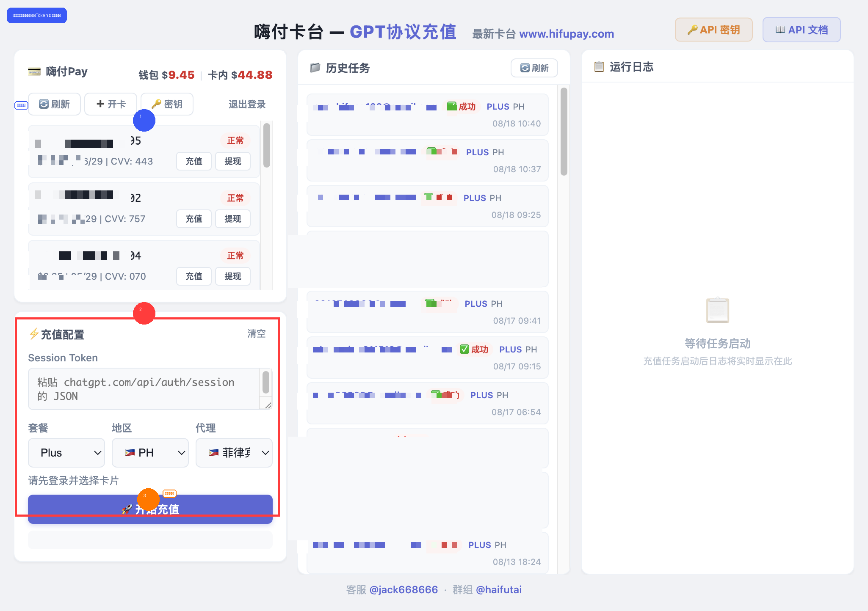Click the large clipboard icon above 等待任务启动
The image size is (868, 611).
pyautogui.click(x=717, y=310)
